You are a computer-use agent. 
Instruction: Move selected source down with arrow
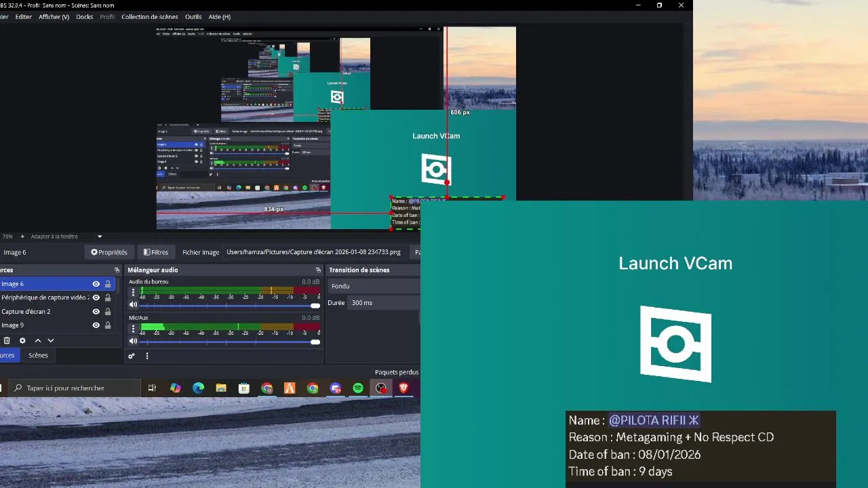[50, 341]
